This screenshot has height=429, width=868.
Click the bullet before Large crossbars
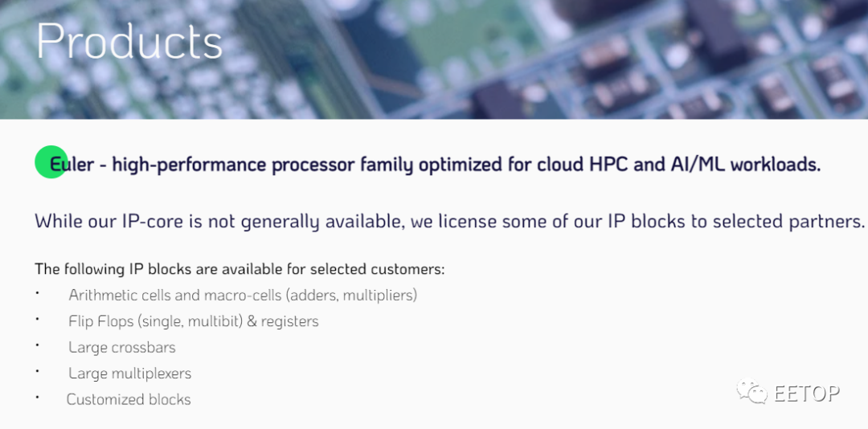coord(37,345)
